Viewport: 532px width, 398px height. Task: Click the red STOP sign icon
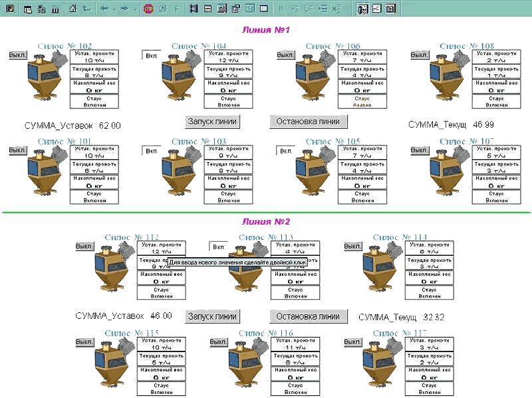tap(148, 9)
